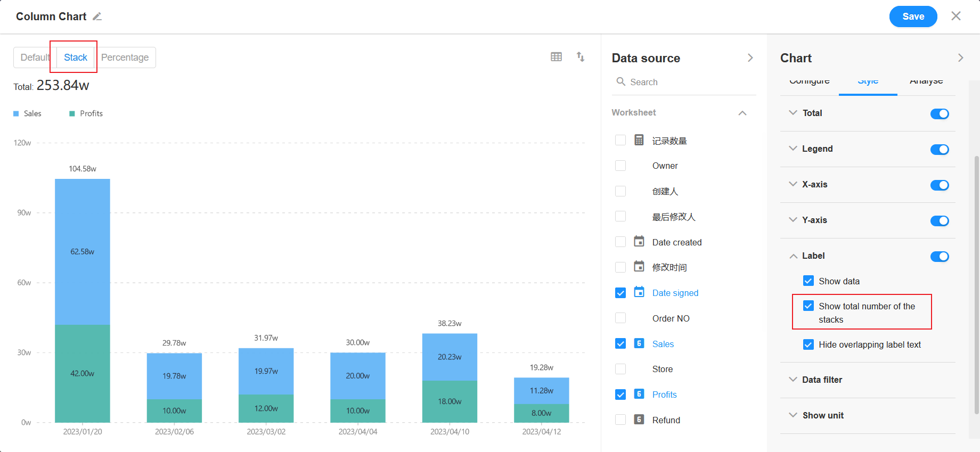Click the calendar icon beside Date created
The image size is (980, 452).
point(639,242)
